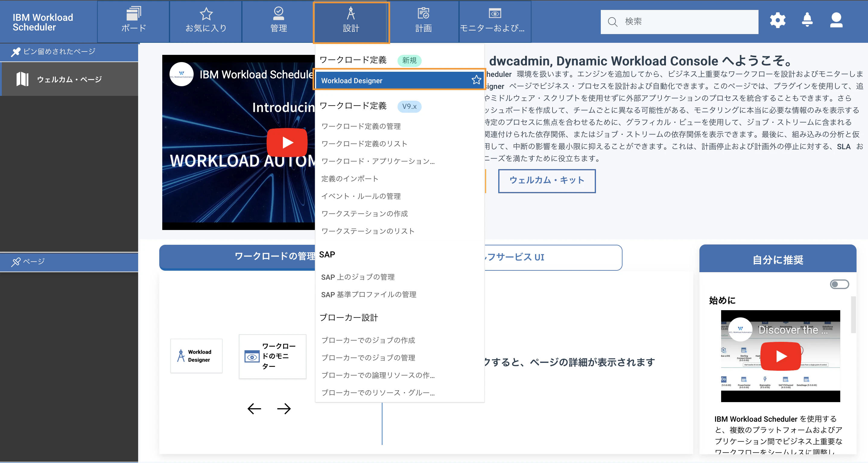
Task: Open ブローカーでのジョブの管理 menu item
Action: pyautogui.click(x=368, y=358)
